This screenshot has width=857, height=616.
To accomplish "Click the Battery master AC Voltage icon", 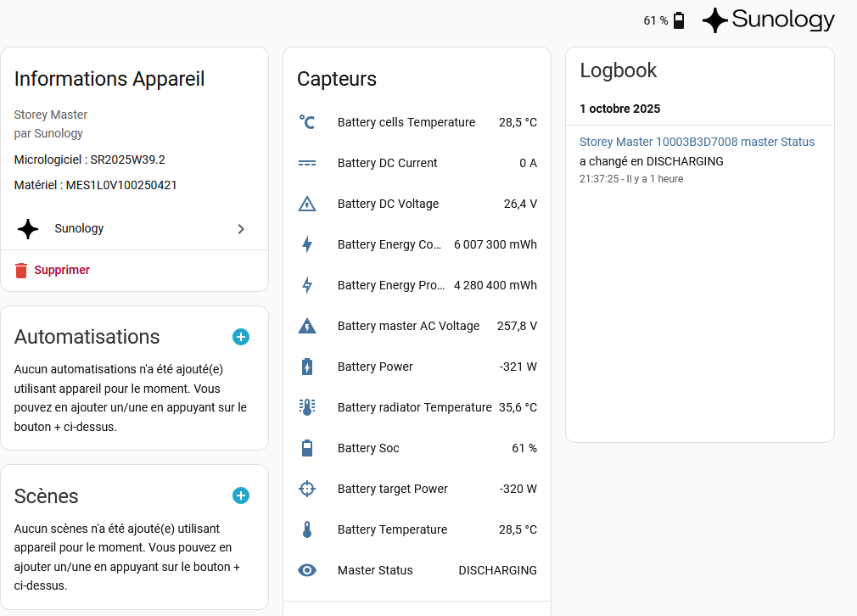I will click(307, 326).
